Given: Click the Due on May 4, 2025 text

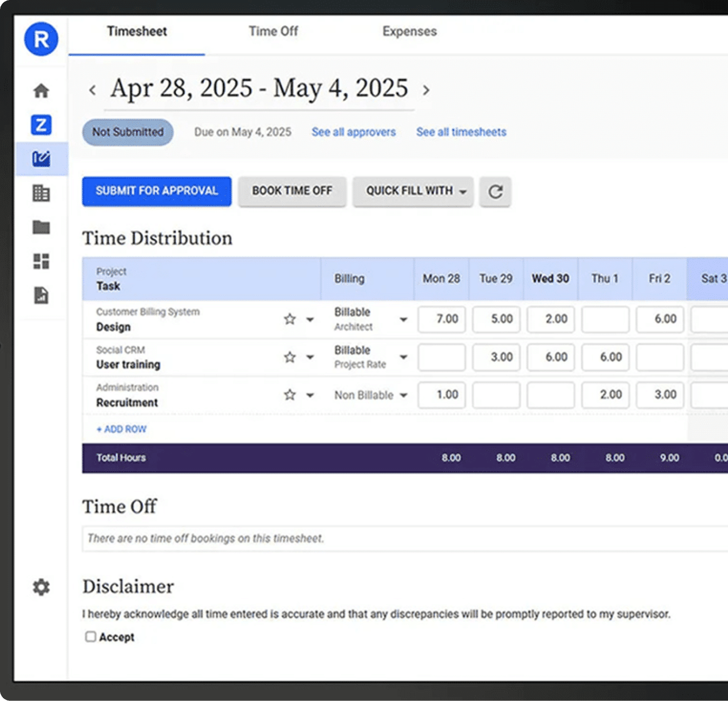Looking at the screenshot, I should [243, 132].
